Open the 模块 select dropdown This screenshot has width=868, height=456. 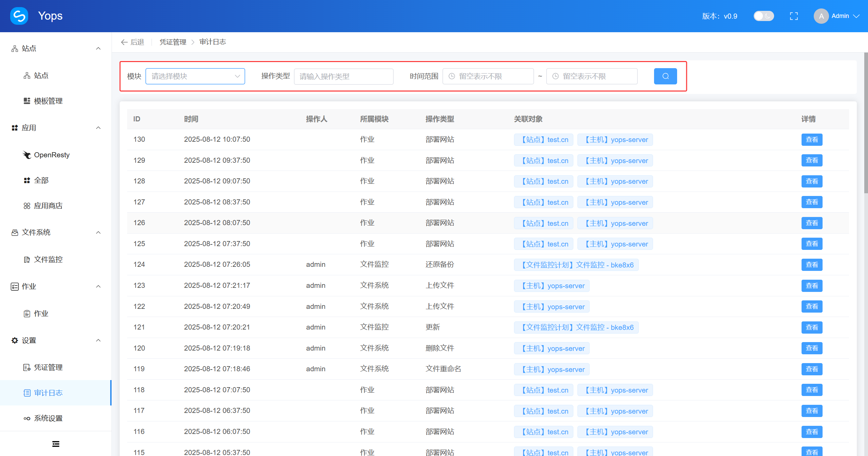click(195, 76)
